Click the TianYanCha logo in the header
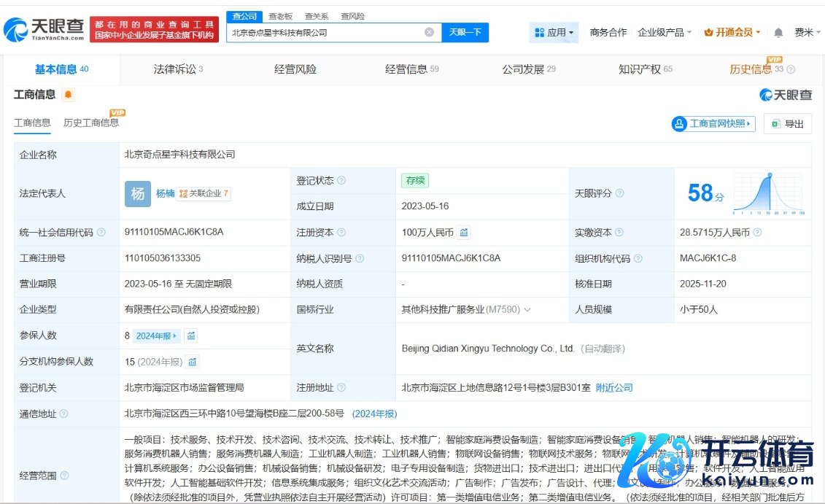 44,29
